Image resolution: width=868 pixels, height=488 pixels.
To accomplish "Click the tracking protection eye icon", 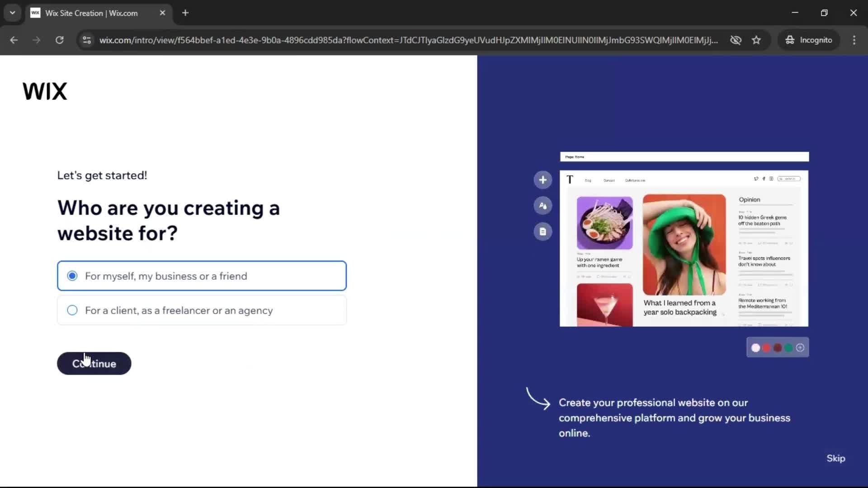I will click(736, 40).
